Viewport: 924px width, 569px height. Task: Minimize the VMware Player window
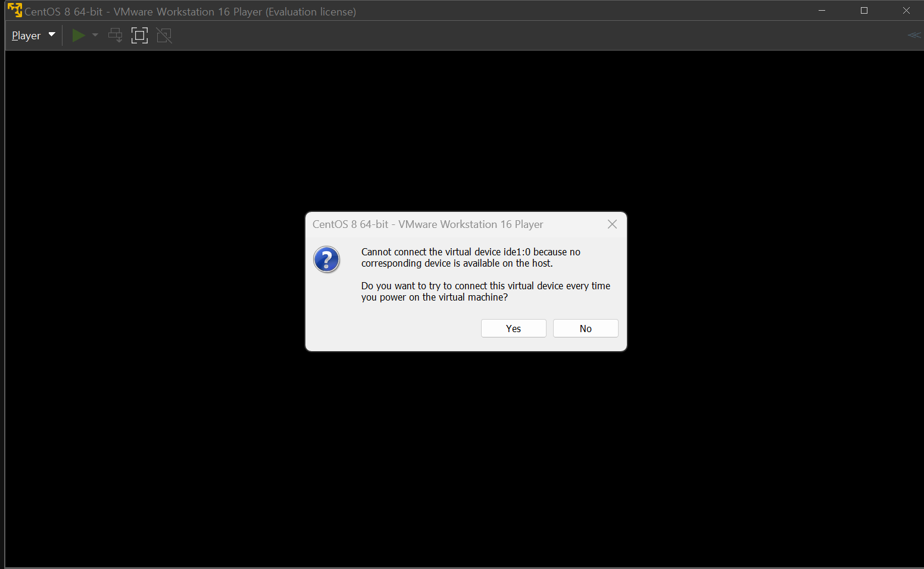822,11
